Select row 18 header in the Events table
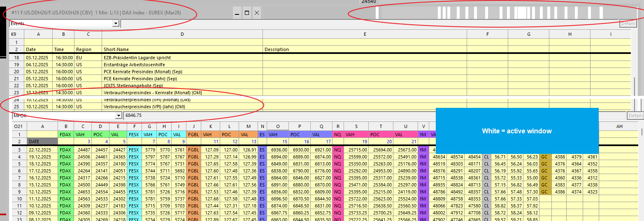The height and width of the screenshot is (221, 644). click(x=16, y=58)
